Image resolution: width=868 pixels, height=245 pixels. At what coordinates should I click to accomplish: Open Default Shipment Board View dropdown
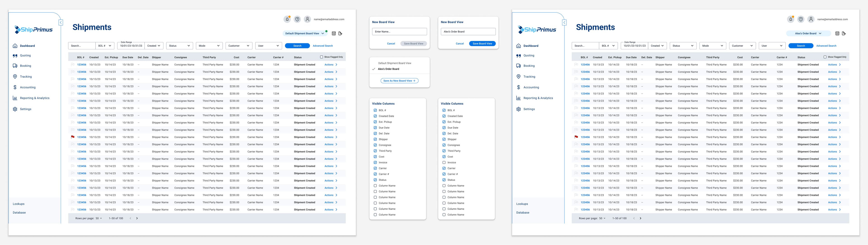(305, 34)
